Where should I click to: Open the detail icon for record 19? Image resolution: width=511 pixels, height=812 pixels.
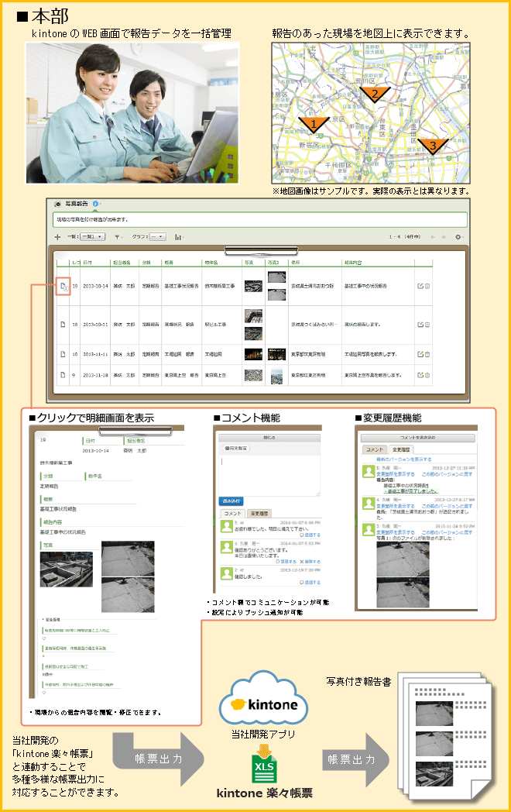click(x=63, y=286)
